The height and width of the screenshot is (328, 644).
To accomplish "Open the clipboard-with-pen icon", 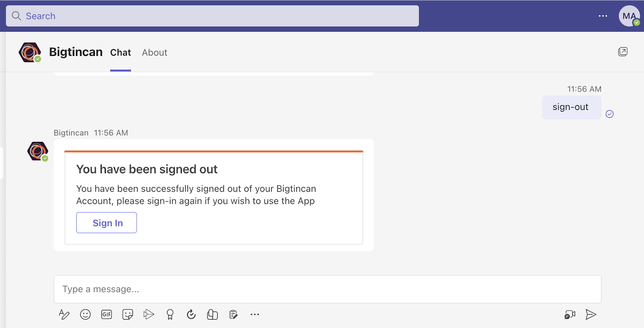I will point(233,314).
